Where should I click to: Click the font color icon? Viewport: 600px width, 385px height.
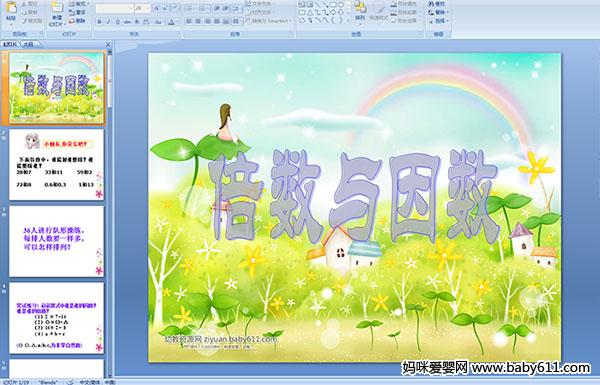pyautogui.click(x=171, y=22)
